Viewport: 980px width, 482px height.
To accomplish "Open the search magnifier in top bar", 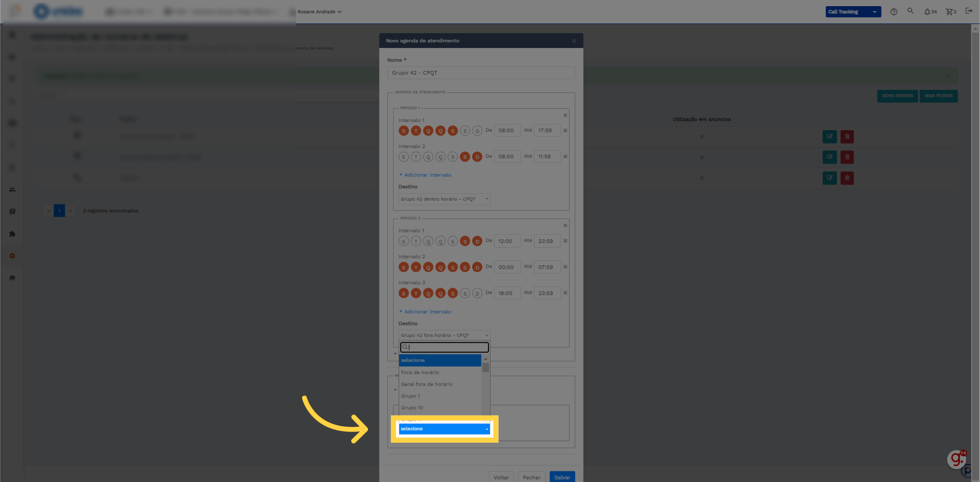I will coord(910,11).
